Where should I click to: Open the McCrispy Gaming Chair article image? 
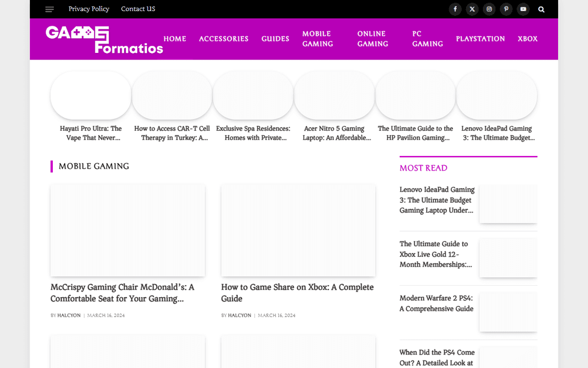point(127,230)
